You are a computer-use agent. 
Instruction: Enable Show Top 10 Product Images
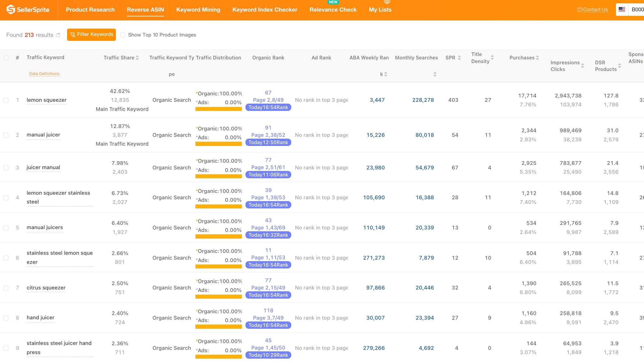(123, 35)
